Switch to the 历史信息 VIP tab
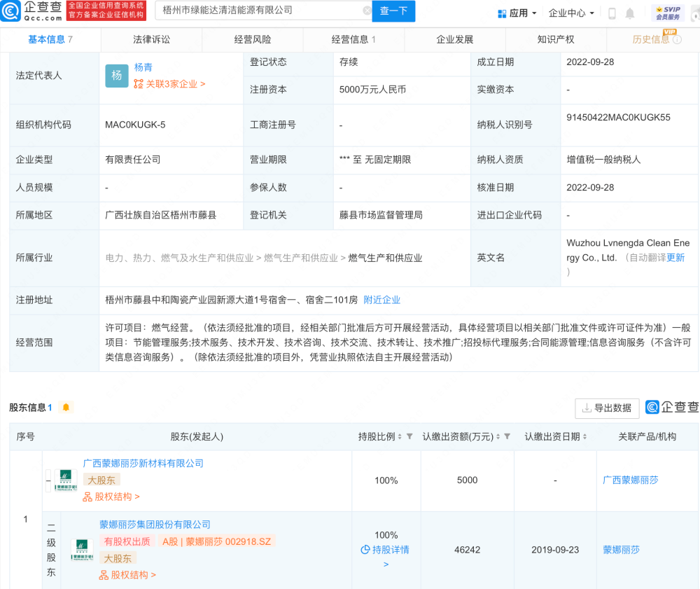Viewport: 700px width, 589px height. (x=652, y=40)
